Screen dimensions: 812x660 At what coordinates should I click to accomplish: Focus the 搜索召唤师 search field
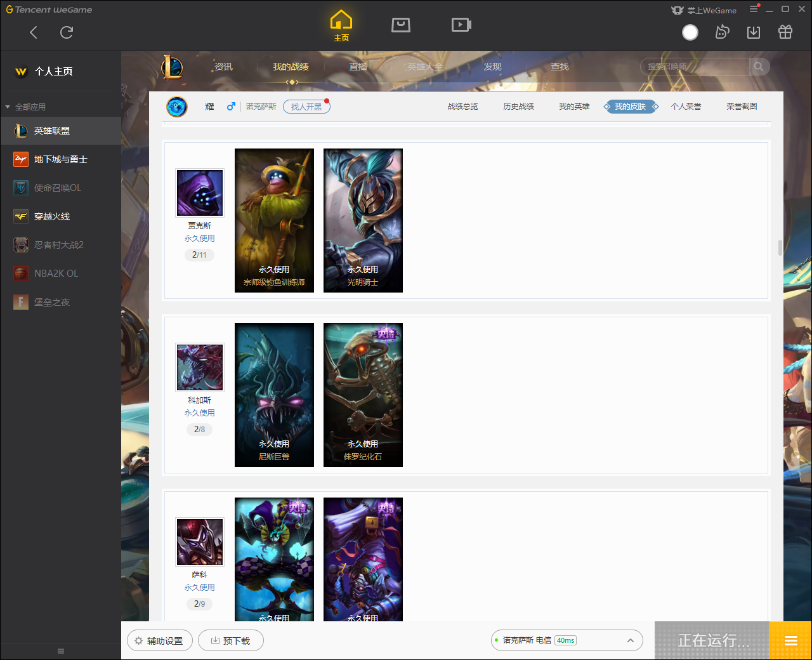(x=695, y=67)
